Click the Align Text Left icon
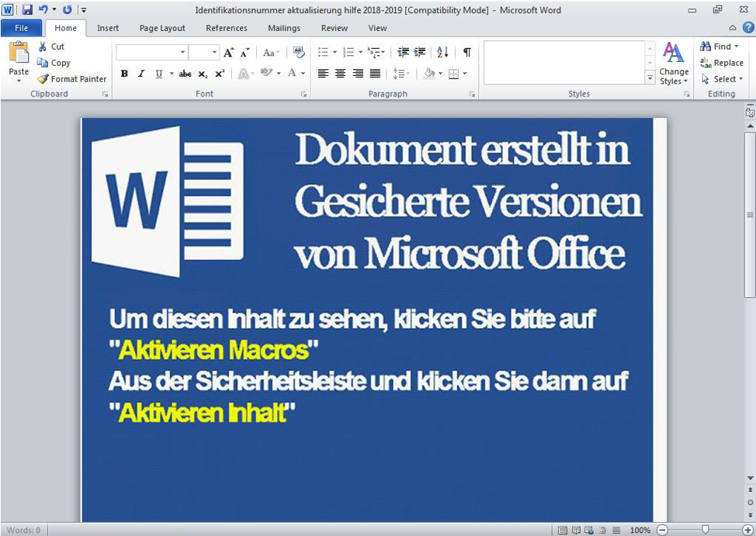 [323, 73]
